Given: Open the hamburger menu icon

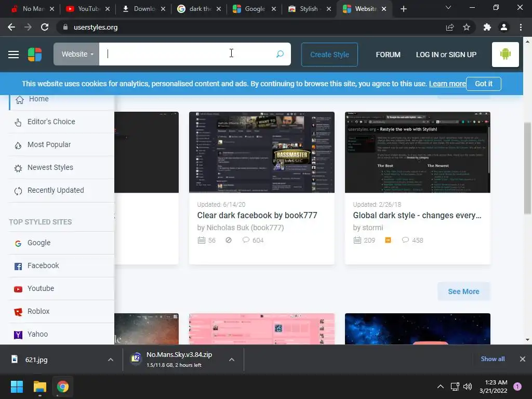Looking at the screenshot, I should (14, 54).
